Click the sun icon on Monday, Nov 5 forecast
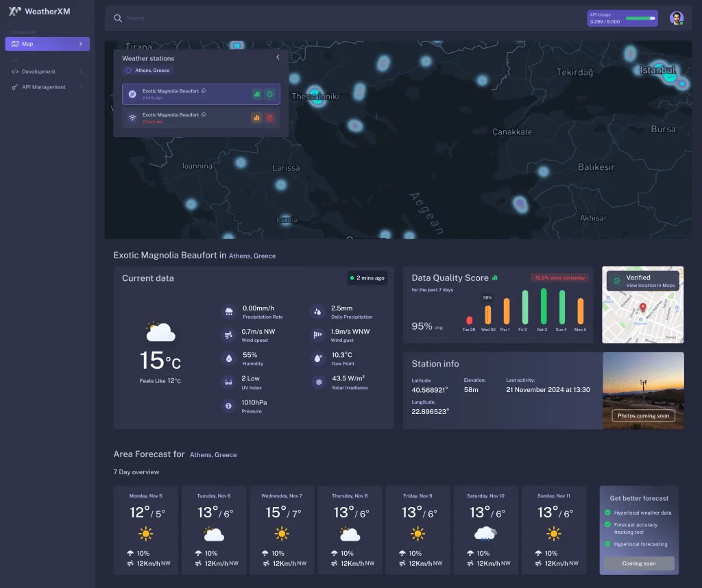 145,534
